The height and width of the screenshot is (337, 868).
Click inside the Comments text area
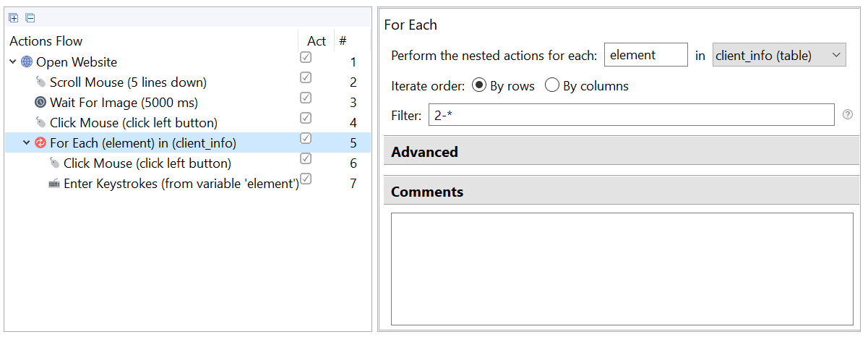pos(622,269)
